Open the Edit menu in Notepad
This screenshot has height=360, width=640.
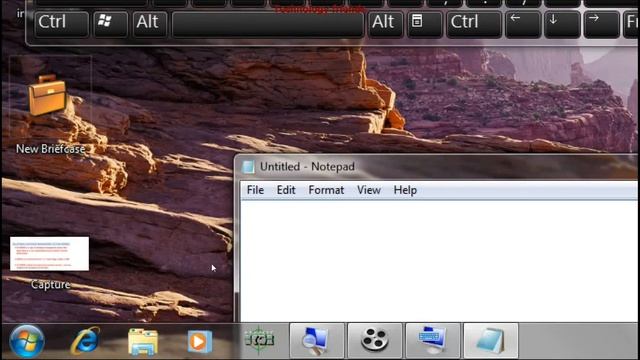[x=286, y=190]
